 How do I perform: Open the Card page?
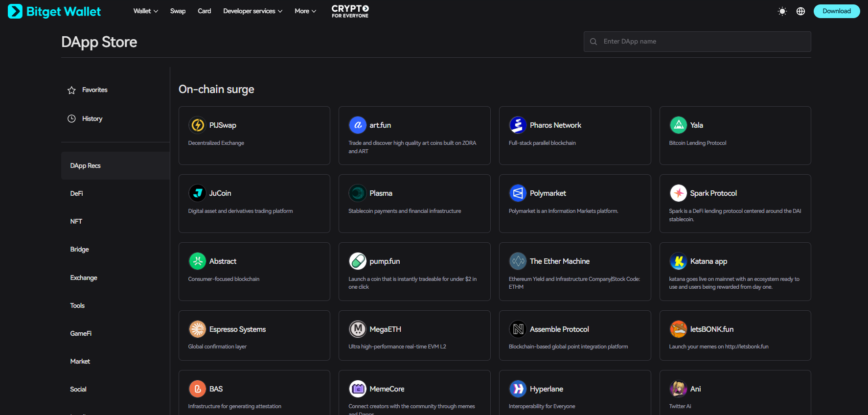[205, 11]
